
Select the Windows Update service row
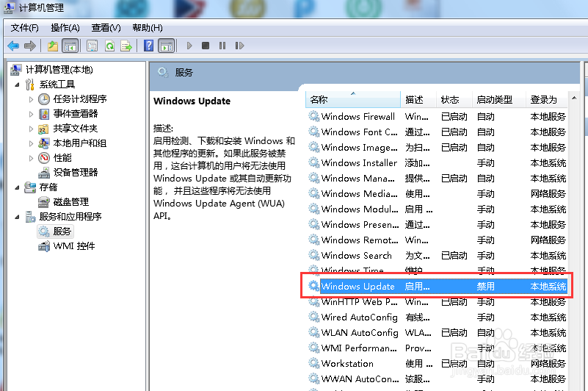tap(438, 286)
